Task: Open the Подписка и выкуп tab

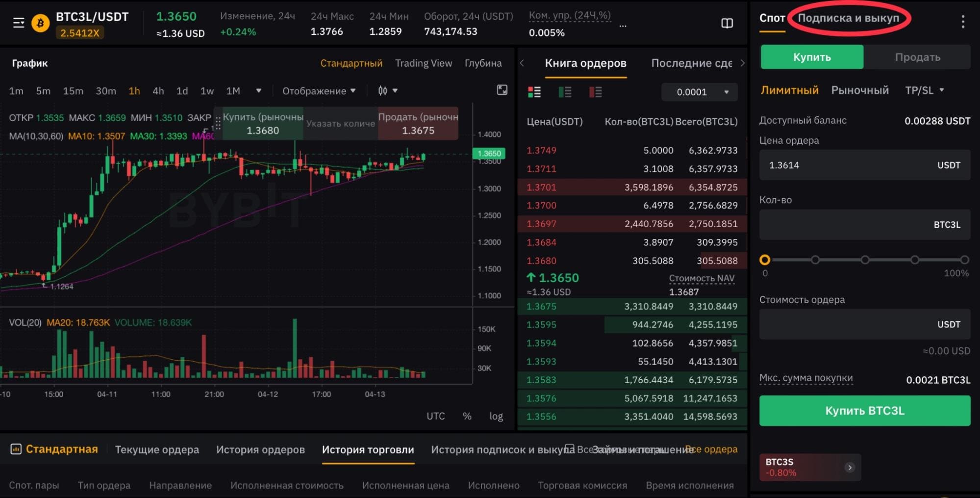Action: (849, 18)
